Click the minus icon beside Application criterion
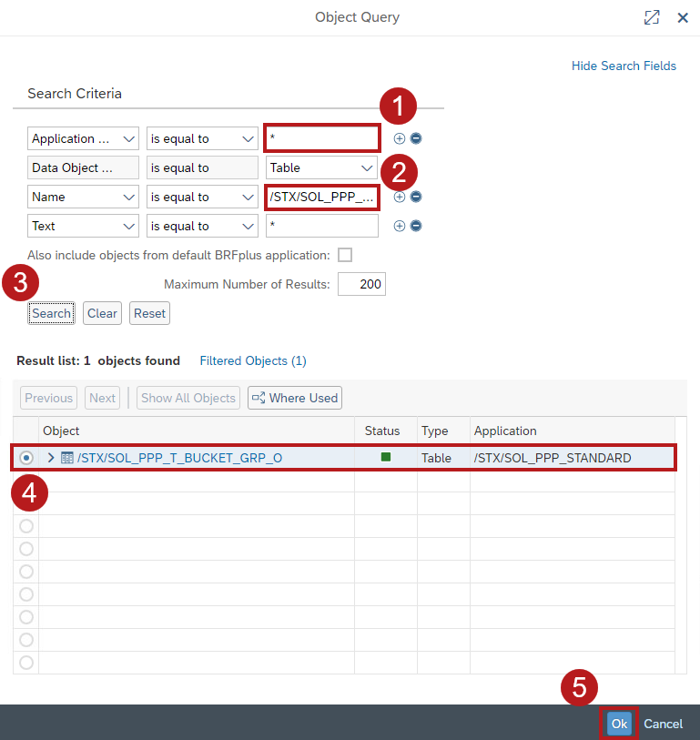The width and height of the screenshot is (700, 740). (416, 138)
